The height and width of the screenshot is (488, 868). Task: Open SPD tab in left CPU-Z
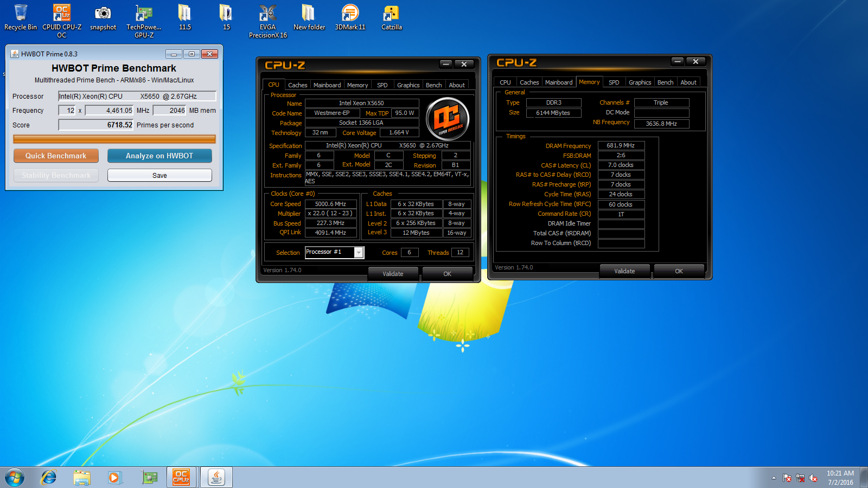click(382, 85)
